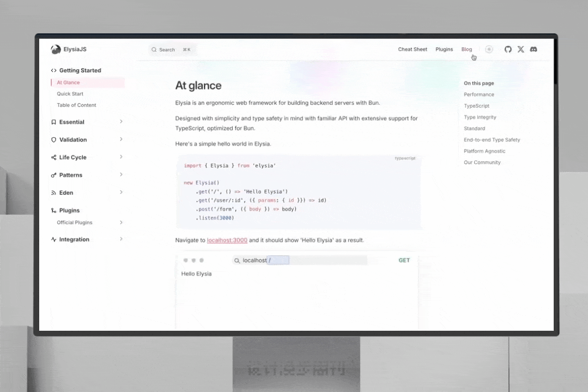588x392 pixels.
Task: Click the Patterns section label
Action: 71,175
